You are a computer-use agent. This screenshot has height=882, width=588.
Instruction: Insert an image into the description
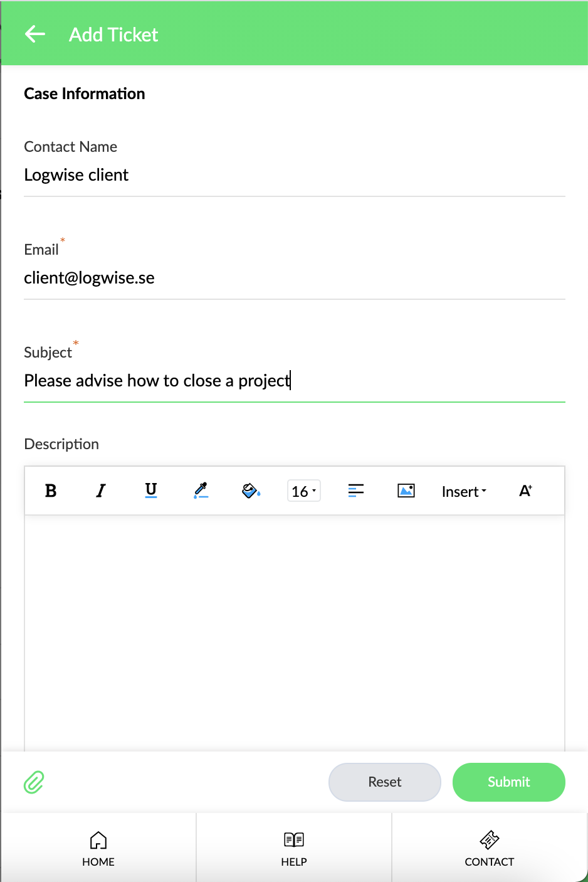(x=406, y=491)
